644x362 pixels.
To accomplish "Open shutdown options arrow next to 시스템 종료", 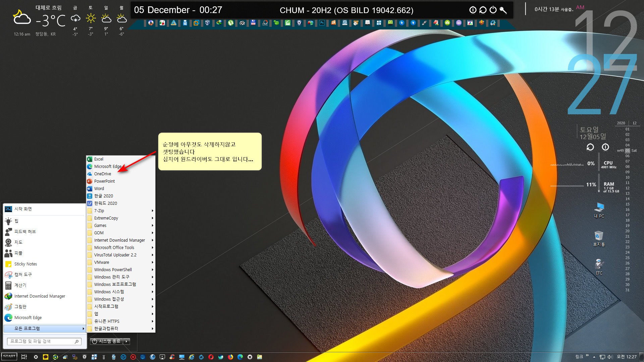I will tap(126, 341).
